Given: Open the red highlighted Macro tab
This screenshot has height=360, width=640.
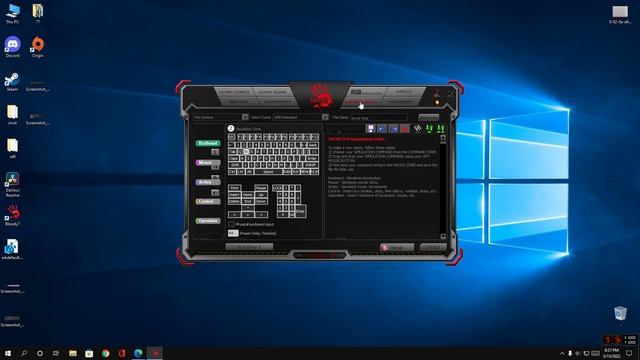Looking at the screenshot, I should coord(361,102).
